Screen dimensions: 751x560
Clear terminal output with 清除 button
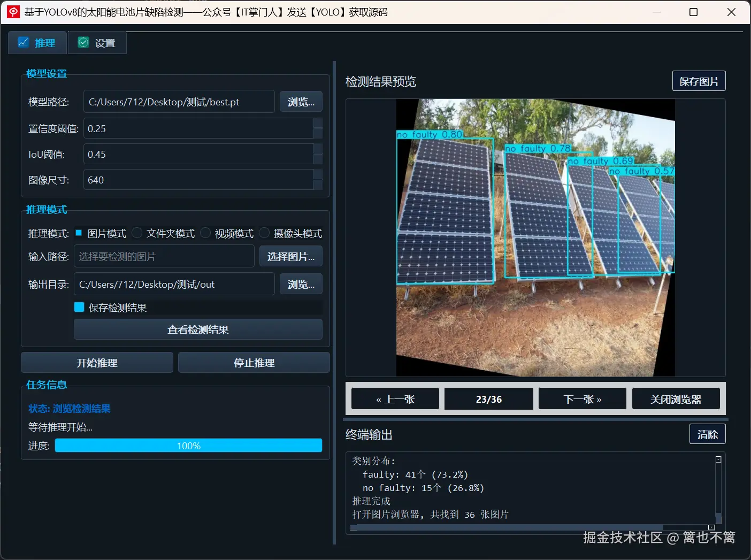coord(707,434)
